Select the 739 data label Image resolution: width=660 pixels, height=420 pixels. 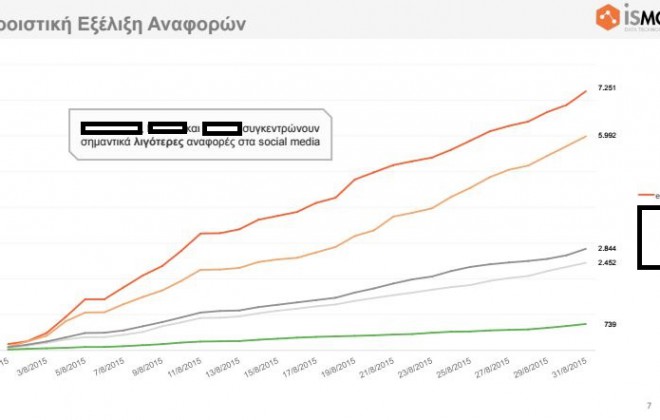(x=610, y=324)
